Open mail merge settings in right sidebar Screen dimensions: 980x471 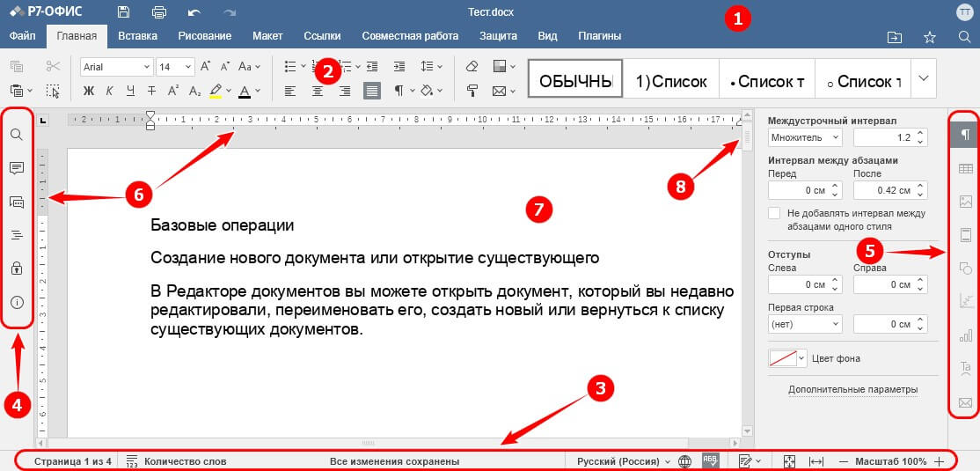pos(965,403)
